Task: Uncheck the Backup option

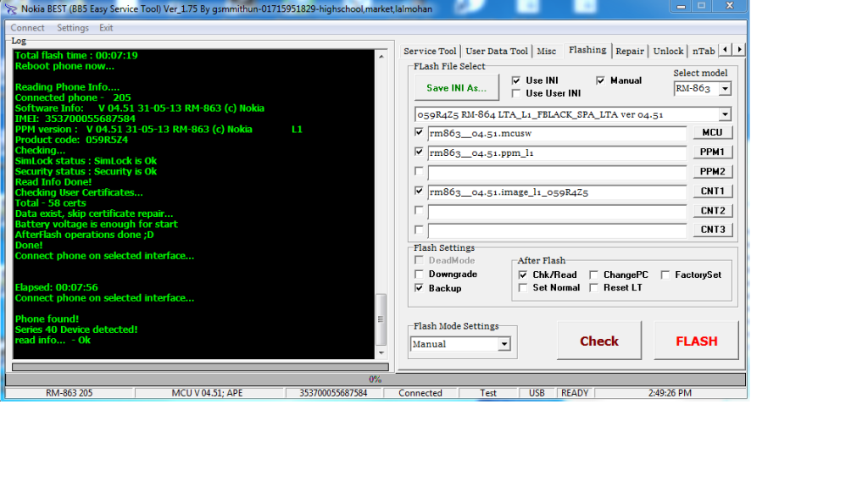Action: 420,288
